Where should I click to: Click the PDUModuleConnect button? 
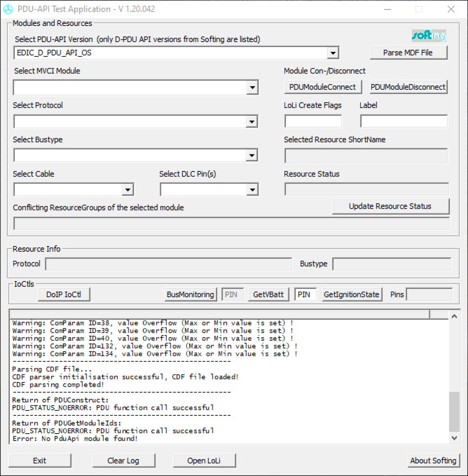[x=323, y=87]
